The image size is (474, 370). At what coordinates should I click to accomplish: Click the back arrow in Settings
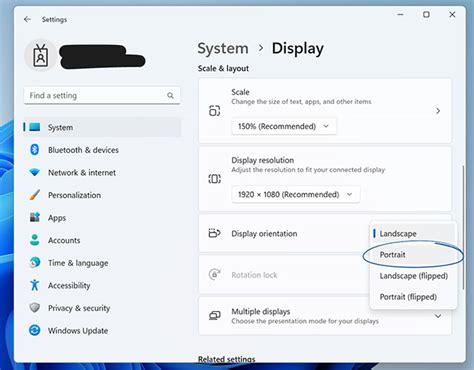point(27,19)
